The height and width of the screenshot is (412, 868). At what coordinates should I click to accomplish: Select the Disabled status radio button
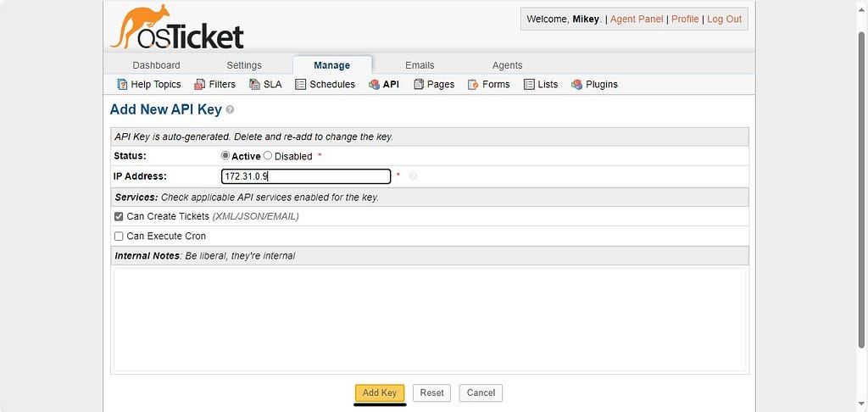pos(268,156)
